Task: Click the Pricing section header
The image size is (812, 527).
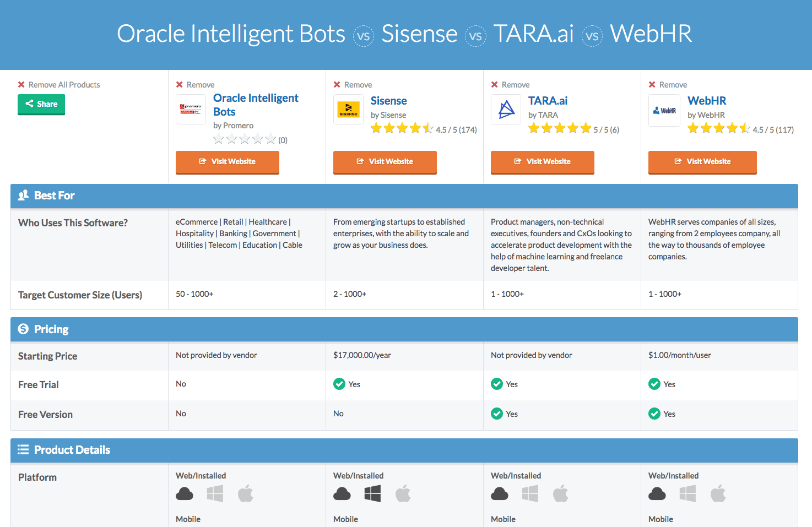Action: [x=404, y=329]
